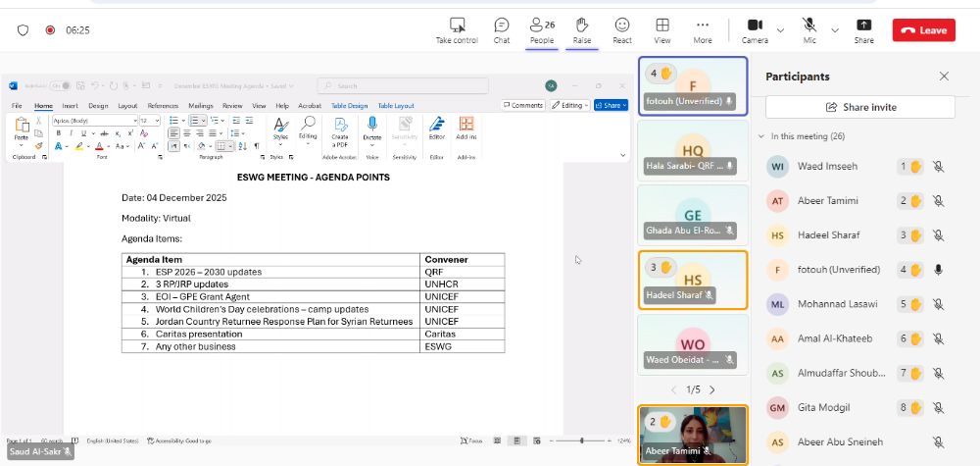Open the More options menu

pos(703,29)
